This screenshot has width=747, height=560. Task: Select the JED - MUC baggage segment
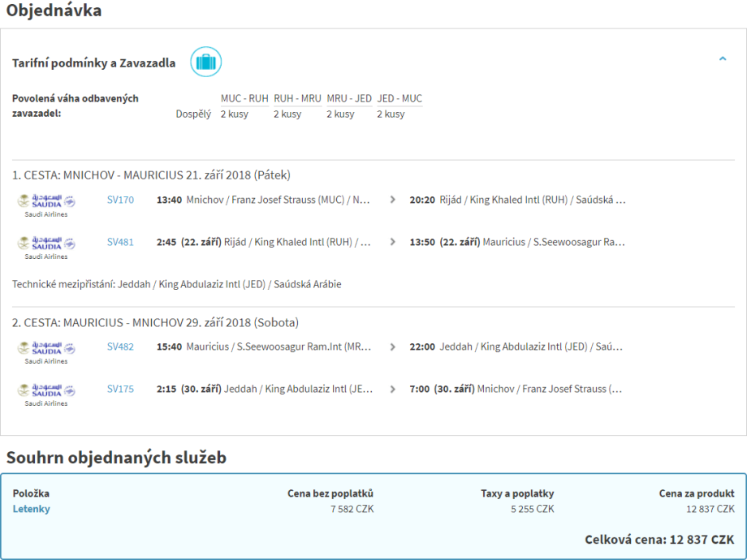point(399,99)
